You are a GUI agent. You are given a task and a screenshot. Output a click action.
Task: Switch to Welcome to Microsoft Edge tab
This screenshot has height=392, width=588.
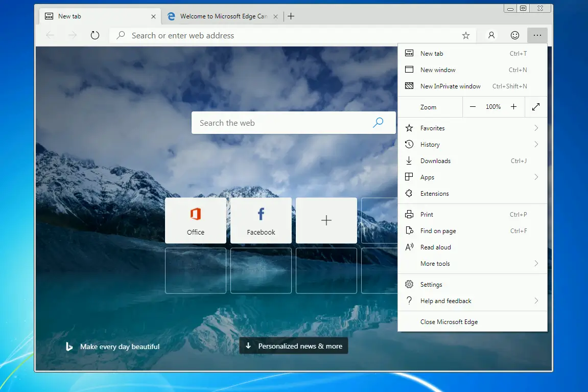(x=223, y=16)
